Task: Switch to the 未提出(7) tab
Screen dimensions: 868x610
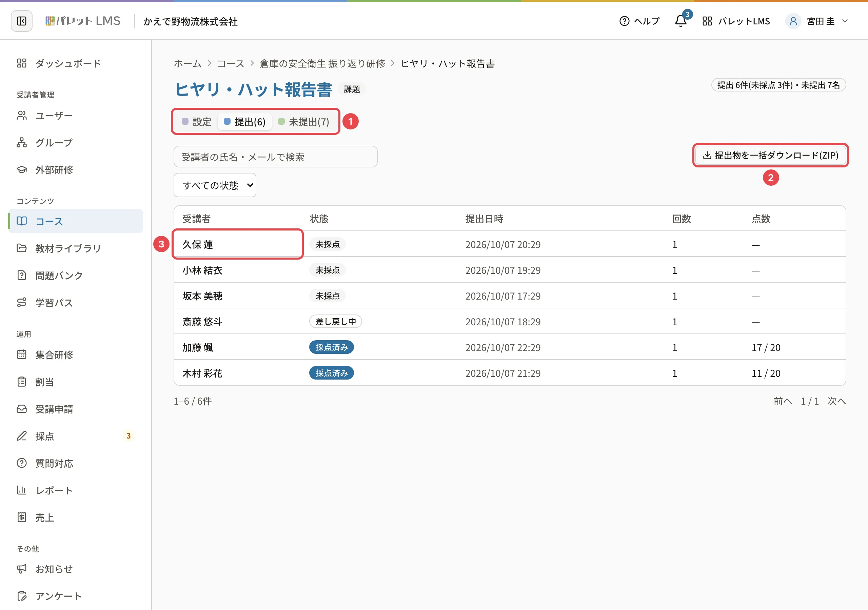Action: pos(303,122)
